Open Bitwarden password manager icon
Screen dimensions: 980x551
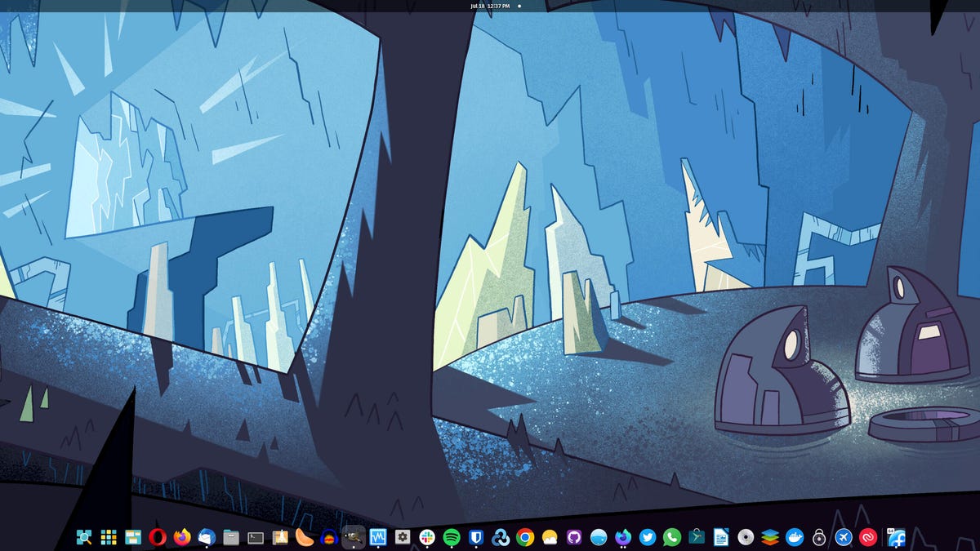(x=476, y=537)
